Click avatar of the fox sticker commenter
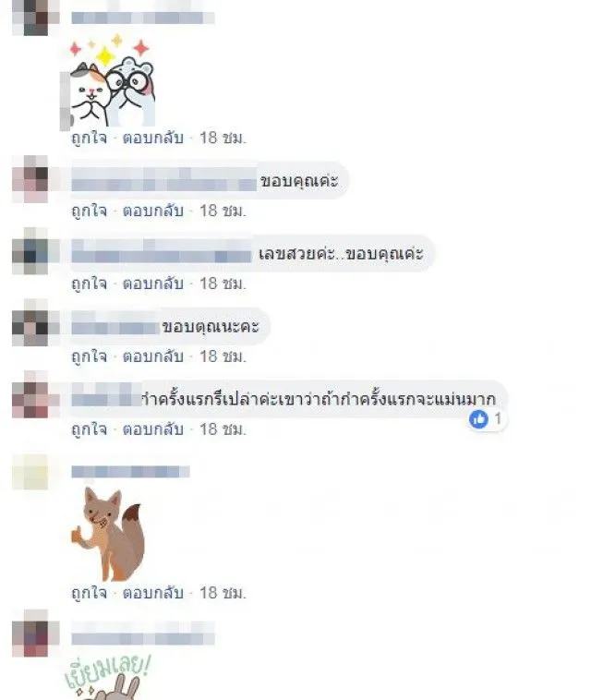 (30, 472)
